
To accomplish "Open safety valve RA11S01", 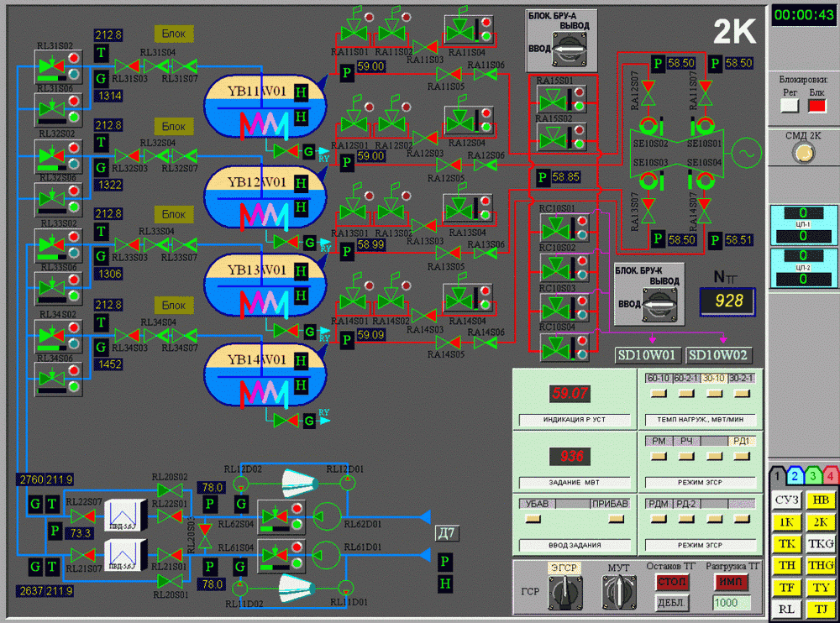I will [x=354, y=28].
